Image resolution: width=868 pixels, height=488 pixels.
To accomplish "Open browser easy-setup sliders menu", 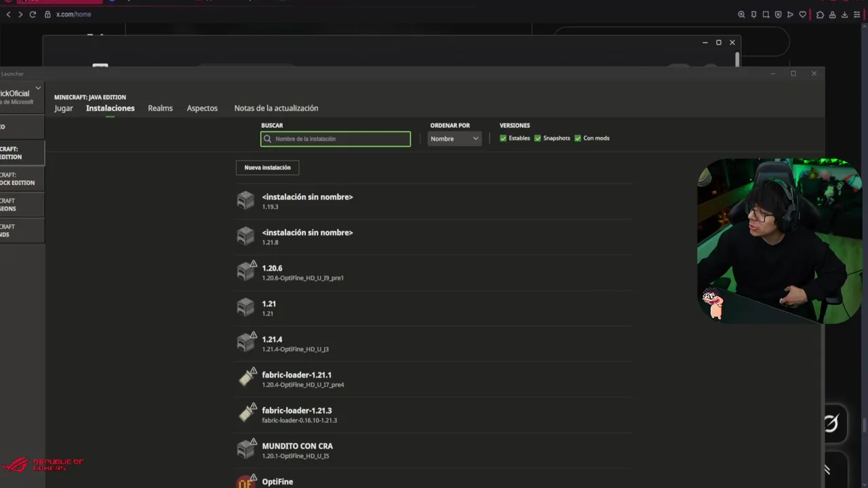I will coord(857,14).
